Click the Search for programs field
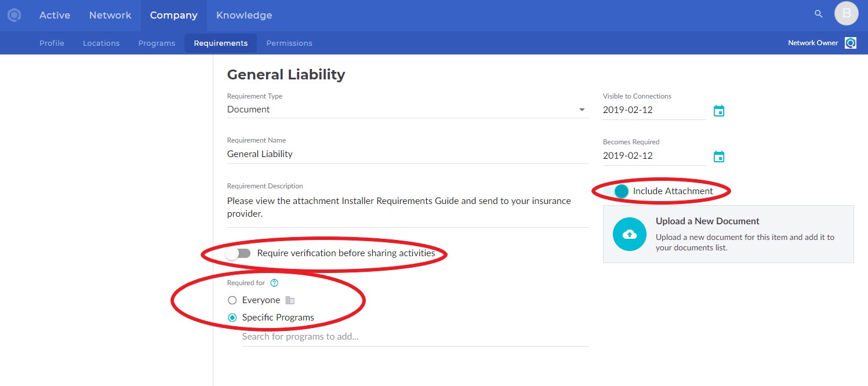This screenshot has width=868, height=386. [415, 337]
